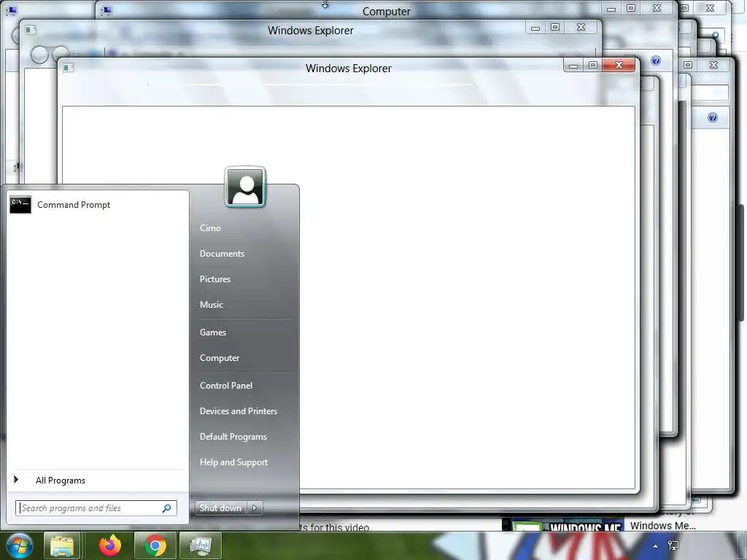747x560 pixels.
Task: Click the upper blue help icon
Action: (x=656, y=61)
